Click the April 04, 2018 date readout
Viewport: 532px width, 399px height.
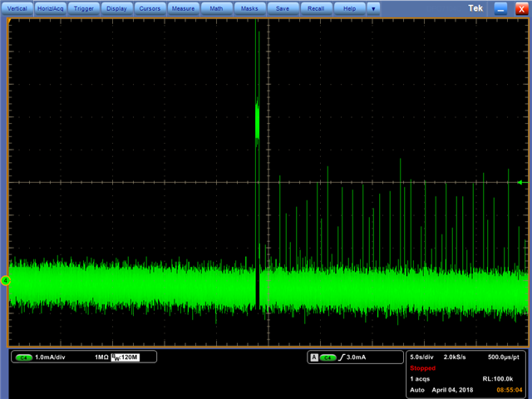click(x=452, y=390)
